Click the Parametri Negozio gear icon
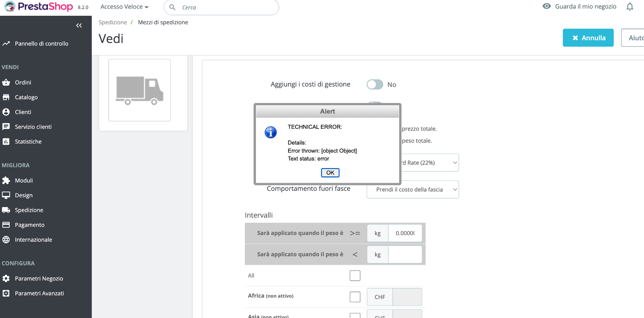The image size is (644, 318). (x=6, y=278)
